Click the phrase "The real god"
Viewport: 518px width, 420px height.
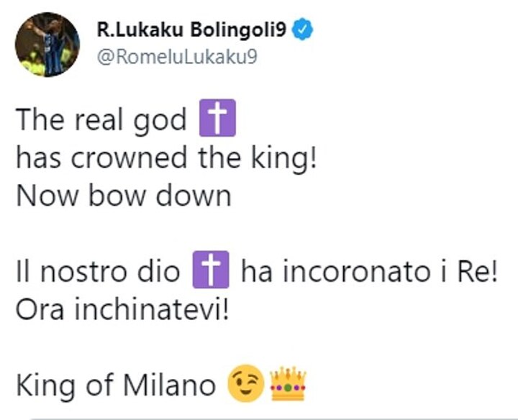pos(101,120)
